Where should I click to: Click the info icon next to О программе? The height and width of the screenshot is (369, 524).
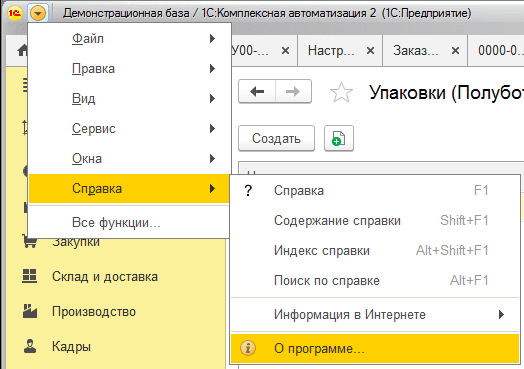248,348
